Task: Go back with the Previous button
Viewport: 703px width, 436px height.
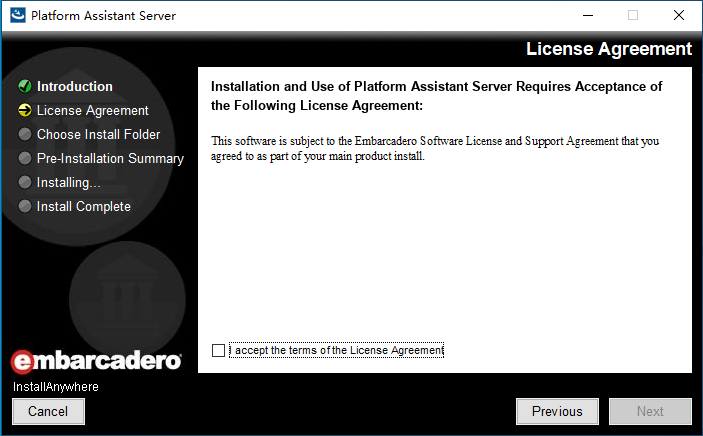Action: tap(557, 411)
